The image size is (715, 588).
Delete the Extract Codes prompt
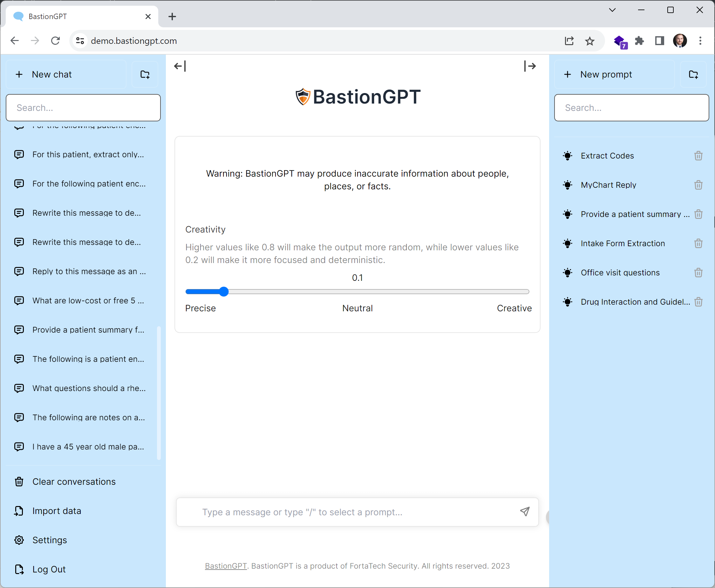coord(698,156)
